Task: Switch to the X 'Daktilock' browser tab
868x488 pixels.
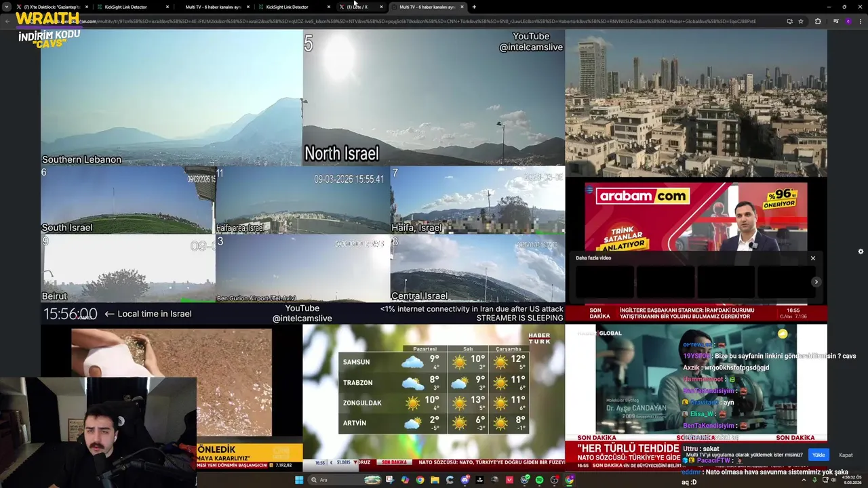Action: click(53, 7)
